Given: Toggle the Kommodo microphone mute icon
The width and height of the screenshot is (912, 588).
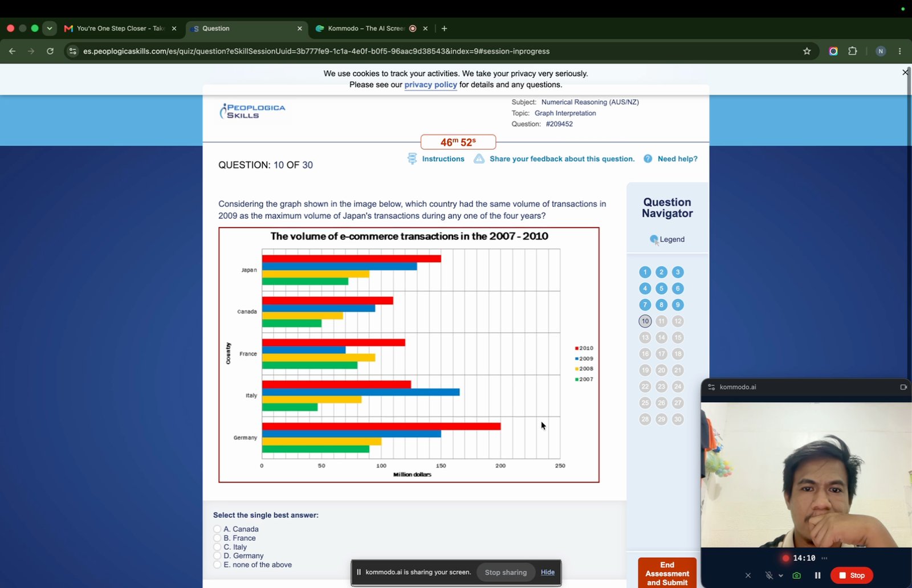Looking at the screenshot, I should 769,575.
